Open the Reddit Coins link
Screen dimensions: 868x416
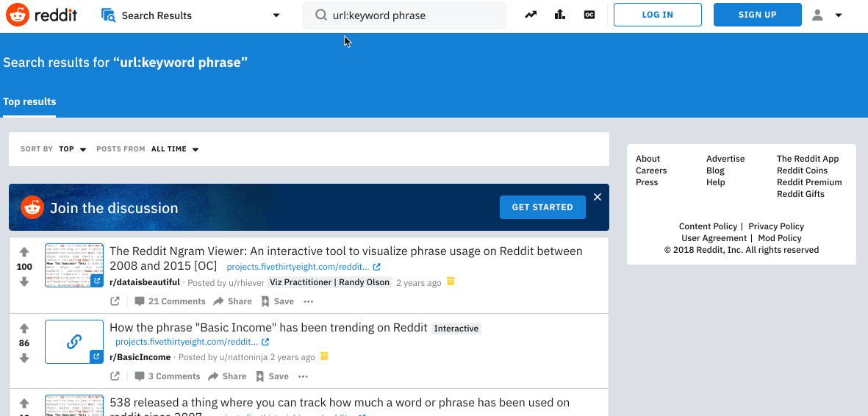pyautogui.click(x=802, y=171)
